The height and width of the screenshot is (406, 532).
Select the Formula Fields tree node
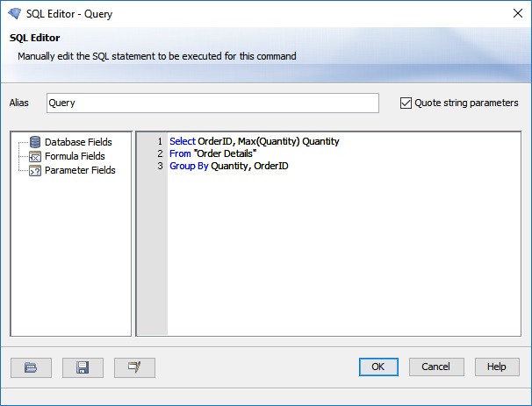[75, 156]
